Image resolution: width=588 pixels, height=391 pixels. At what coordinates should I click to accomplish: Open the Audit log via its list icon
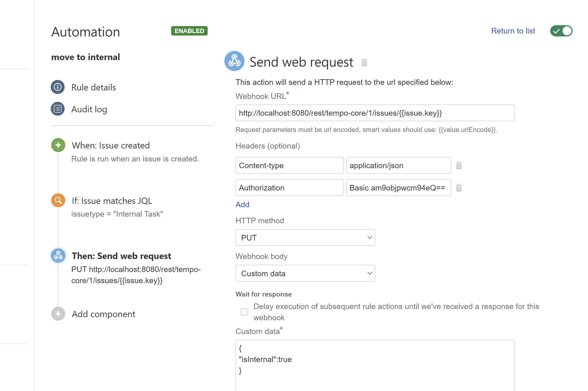58,109
